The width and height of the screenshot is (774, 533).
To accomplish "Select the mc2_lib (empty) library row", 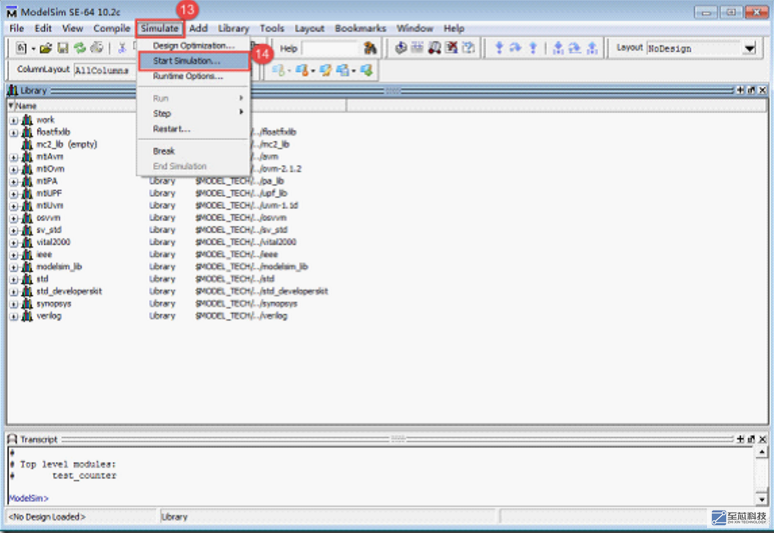I will tap(67, 144).
